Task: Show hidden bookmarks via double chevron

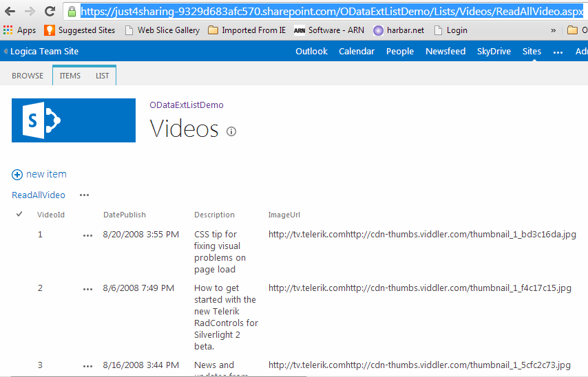Action: pyautogui.click(x=553, y=30)
